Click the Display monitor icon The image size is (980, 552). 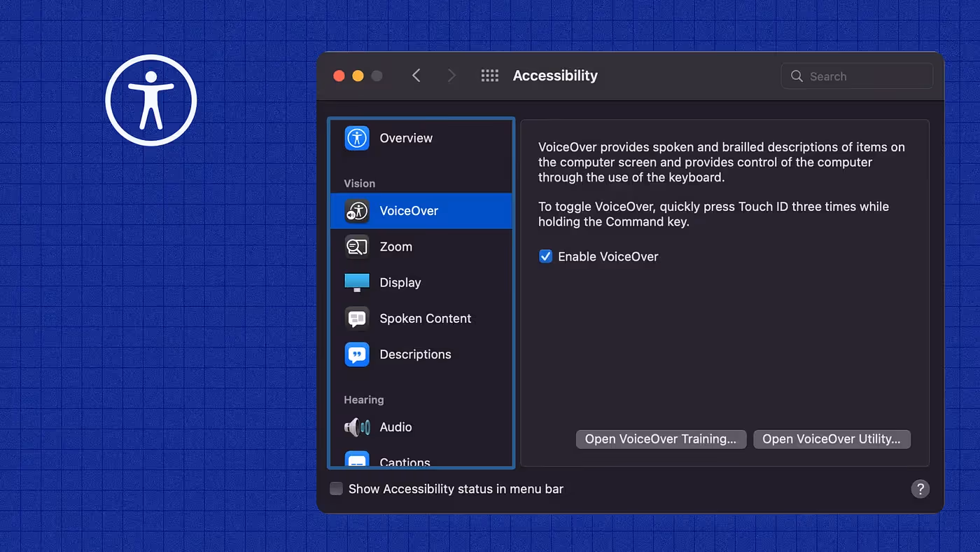(357, 282)
